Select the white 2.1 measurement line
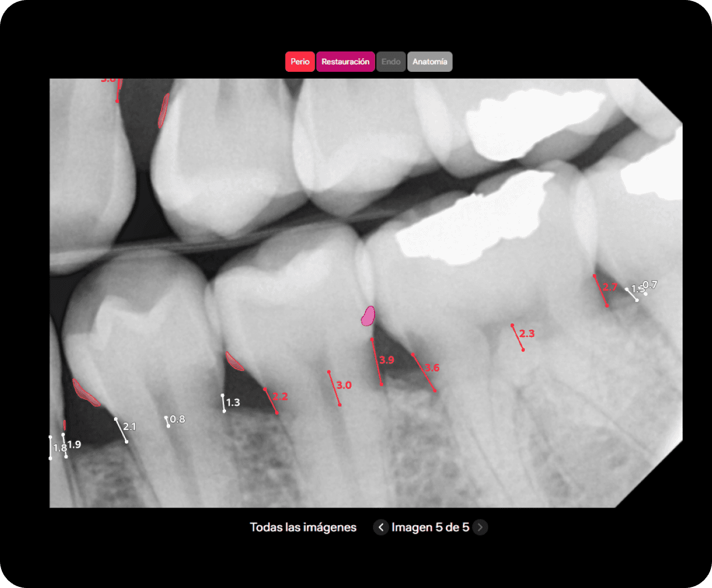 (x=121, y=430)
